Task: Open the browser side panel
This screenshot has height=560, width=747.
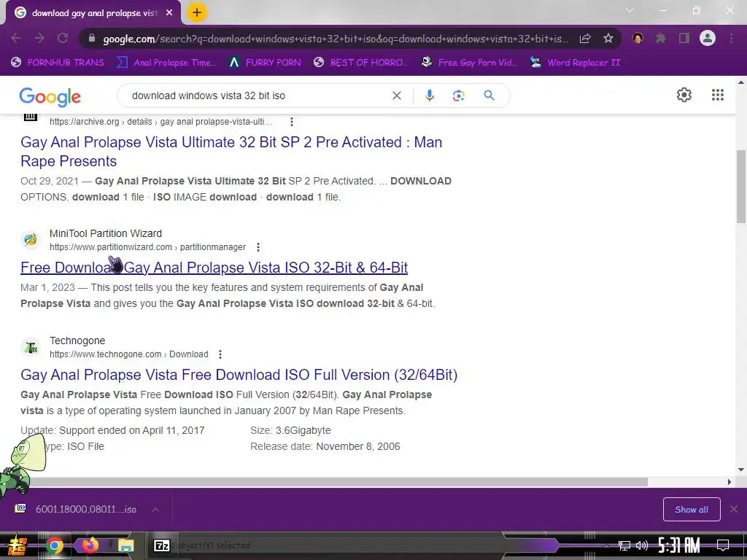Action: pos(684,38)
